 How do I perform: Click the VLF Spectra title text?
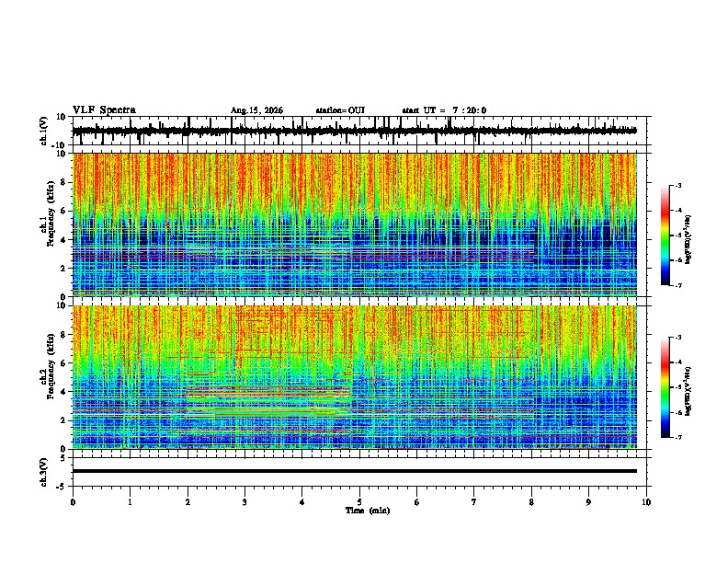tap(104, 110)
